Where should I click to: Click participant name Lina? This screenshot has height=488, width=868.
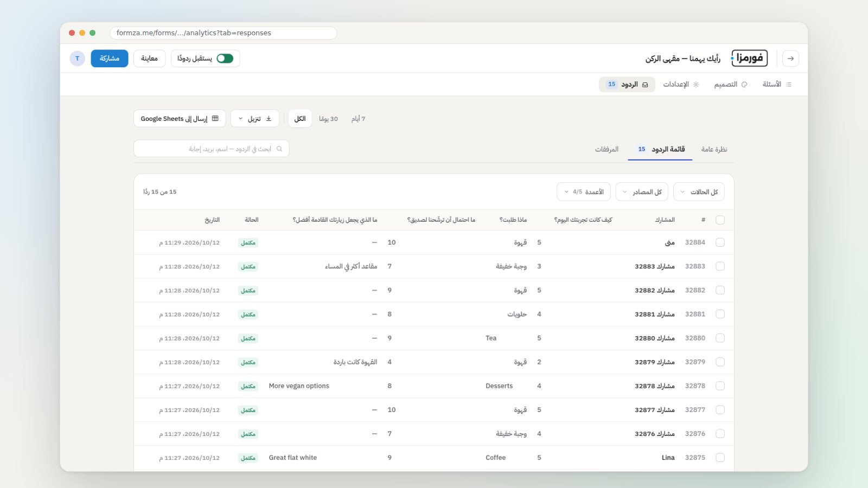click(668, 458)
